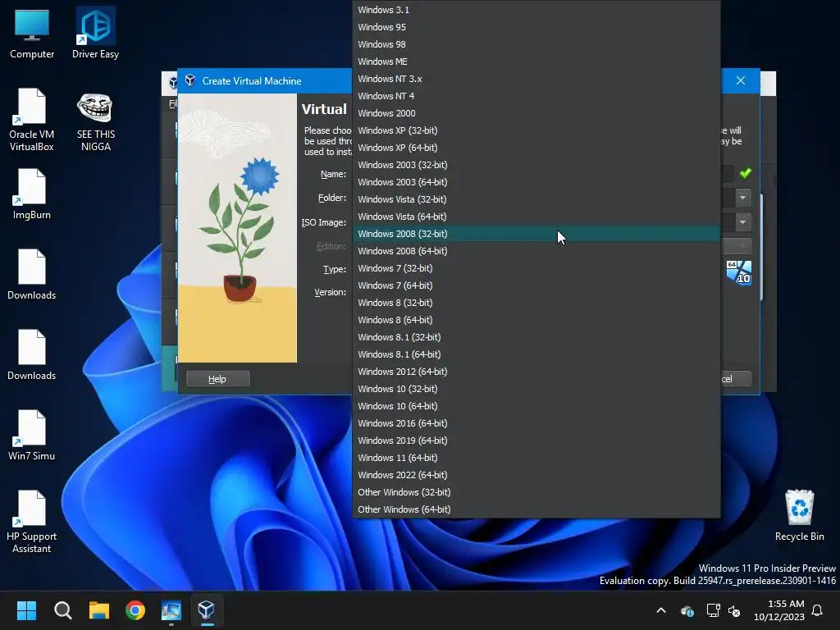The height and width of the screenshot is (630, 840).
Task: Pick Windows 2012 (64-bit)
Action: (536, 372)
